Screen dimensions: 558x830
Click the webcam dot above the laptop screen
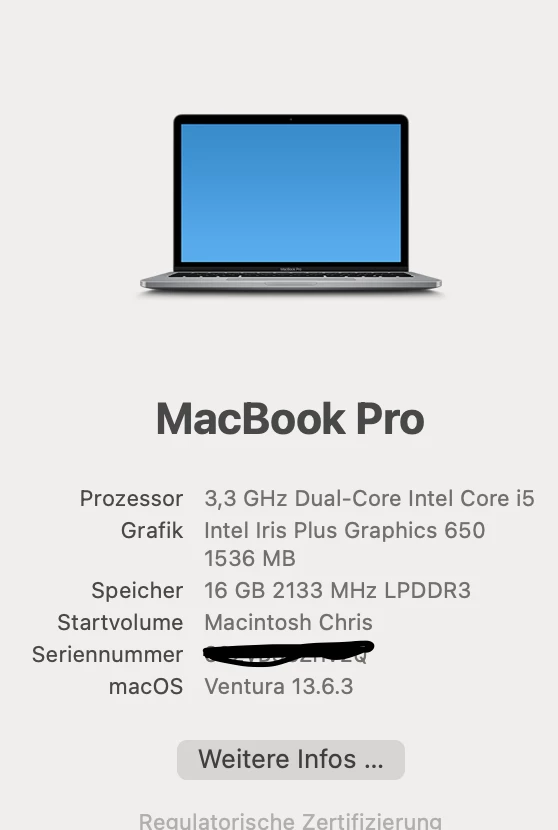[291, 119]
